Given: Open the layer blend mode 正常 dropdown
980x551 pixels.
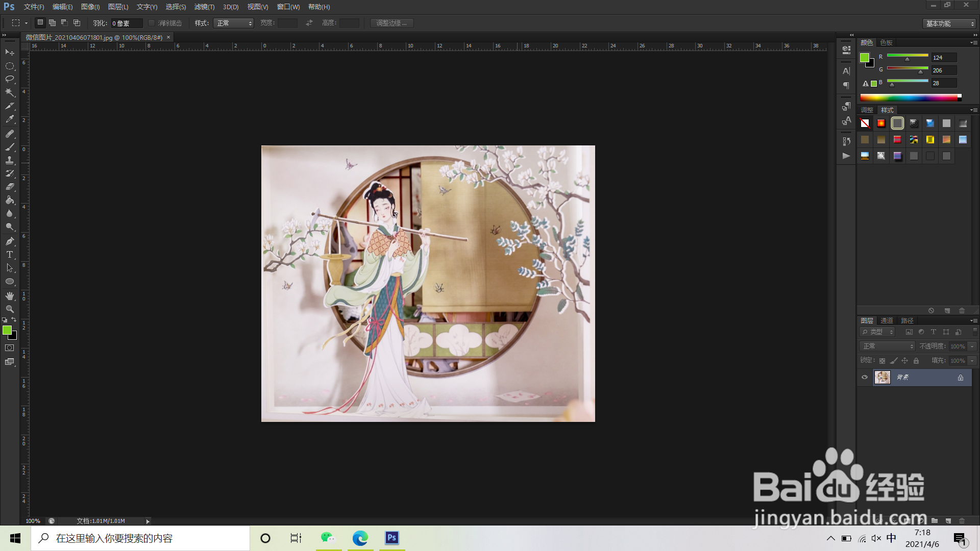Looking at the screenshot, I should pos(888,346).
